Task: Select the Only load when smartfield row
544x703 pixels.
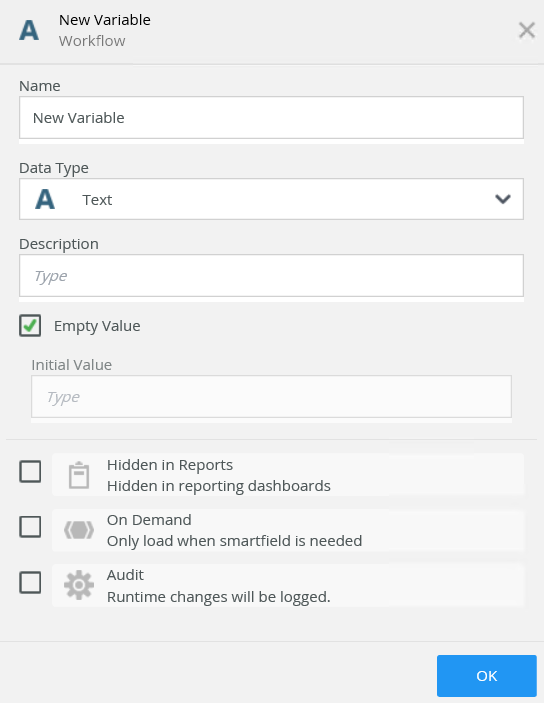Action: pyautogui.click(x=288, y=530)
